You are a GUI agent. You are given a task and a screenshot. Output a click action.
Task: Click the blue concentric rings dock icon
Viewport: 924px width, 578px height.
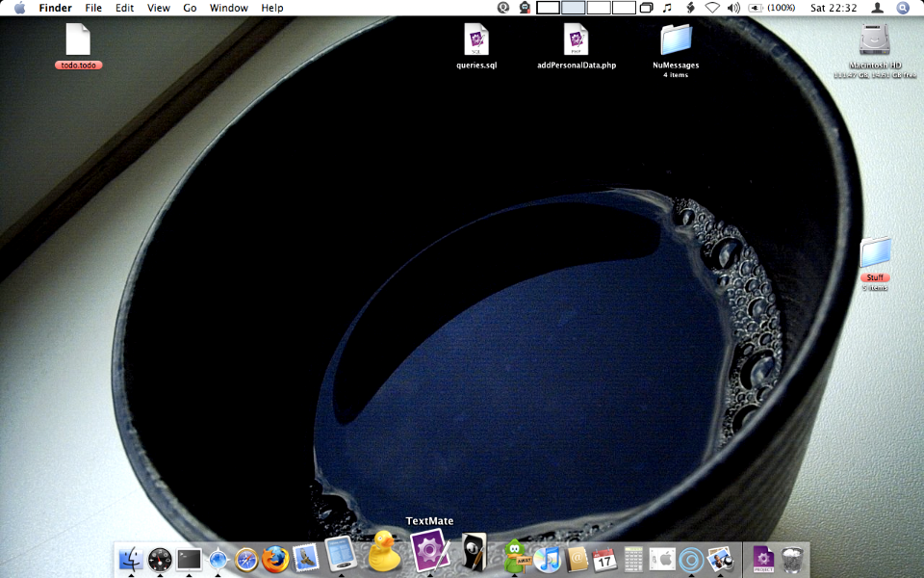tap(691, 559)
